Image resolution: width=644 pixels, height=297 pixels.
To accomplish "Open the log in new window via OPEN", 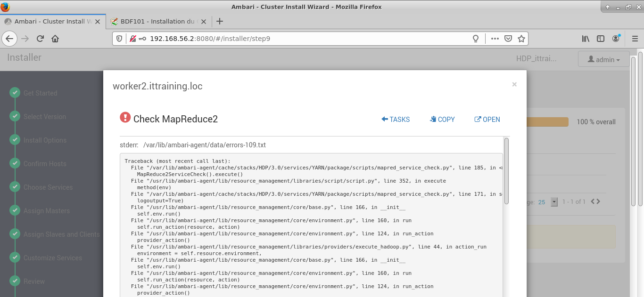I will click(x=487, y=120).
